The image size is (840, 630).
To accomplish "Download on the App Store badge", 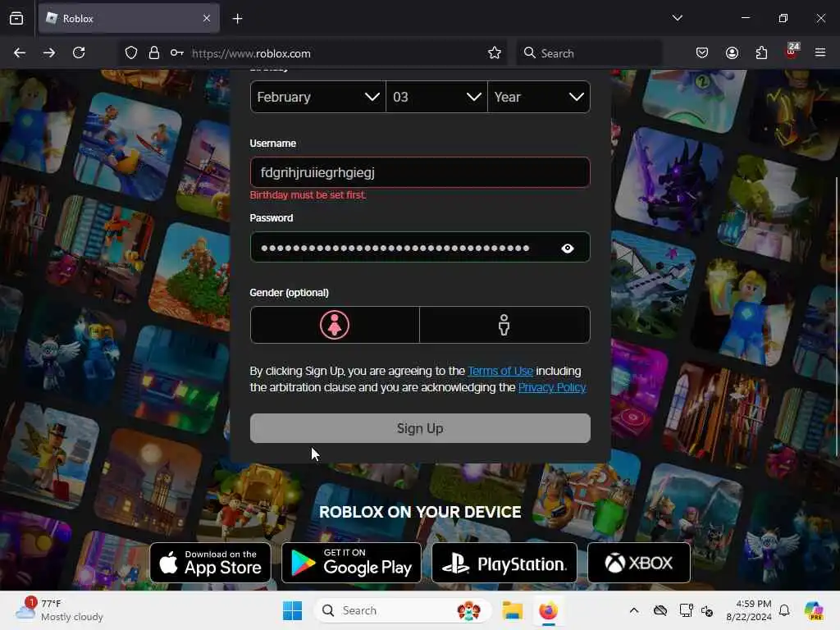I will [211, 563].
